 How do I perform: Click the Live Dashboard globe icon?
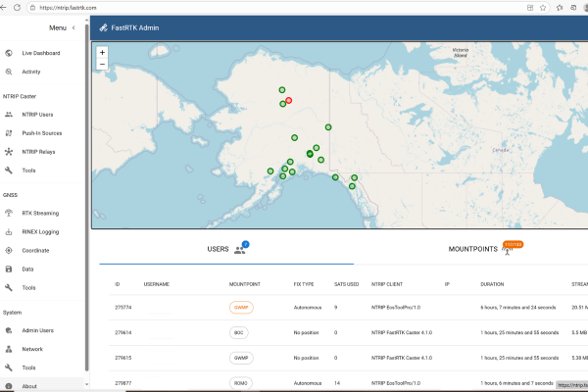click(9, 53)
